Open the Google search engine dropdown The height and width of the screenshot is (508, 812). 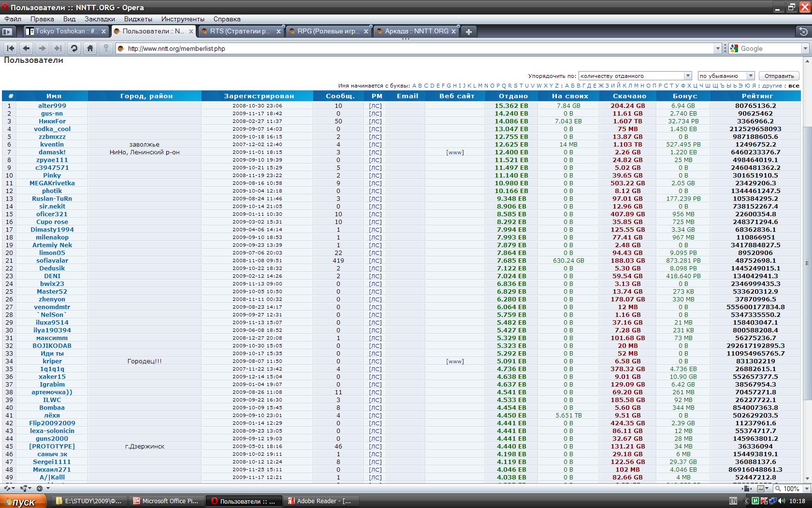pos(805,48)
